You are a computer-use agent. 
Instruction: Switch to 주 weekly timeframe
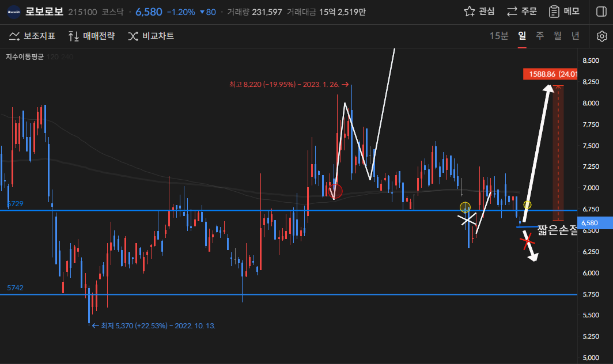coord(540,36)
